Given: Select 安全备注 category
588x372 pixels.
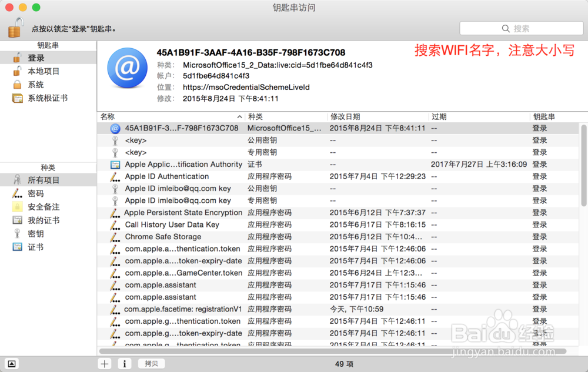Looking at the screenshot, I should [x=48, y=207].
